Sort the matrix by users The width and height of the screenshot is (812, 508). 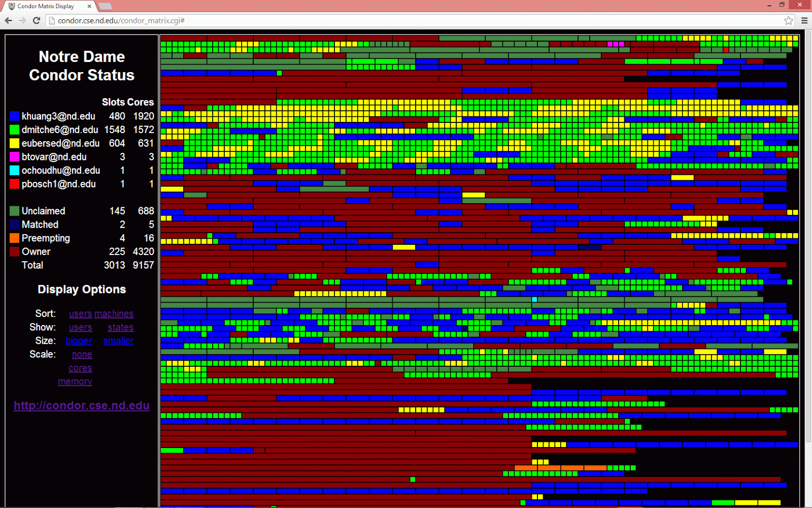coord(80,314)
